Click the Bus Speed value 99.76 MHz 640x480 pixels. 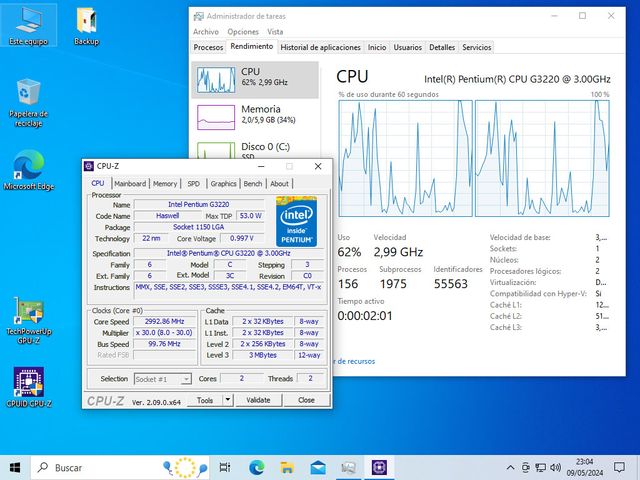164,344
